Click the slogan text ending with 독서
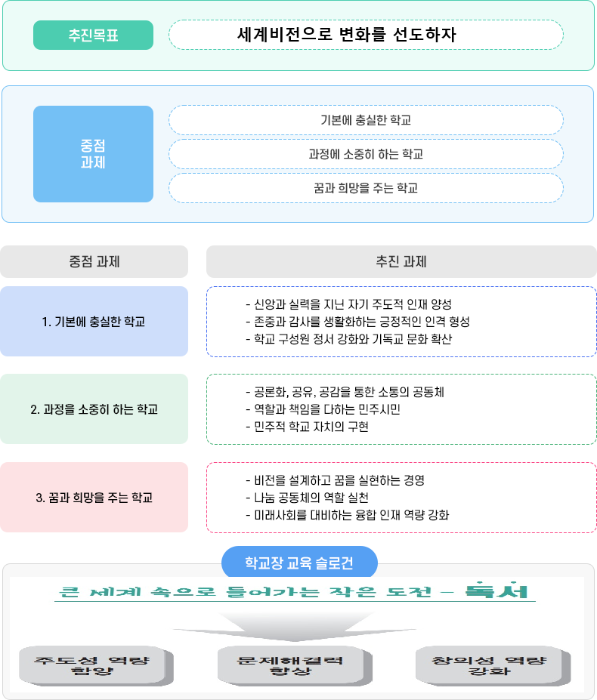 pyautogui.click(x=294, y=591)
